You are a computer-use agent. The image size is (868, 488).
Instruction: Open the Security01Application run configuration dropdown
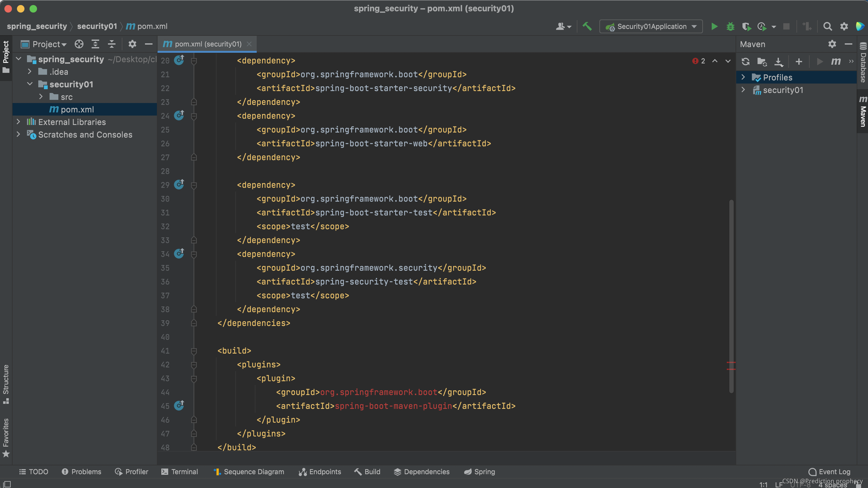point(651,26)
